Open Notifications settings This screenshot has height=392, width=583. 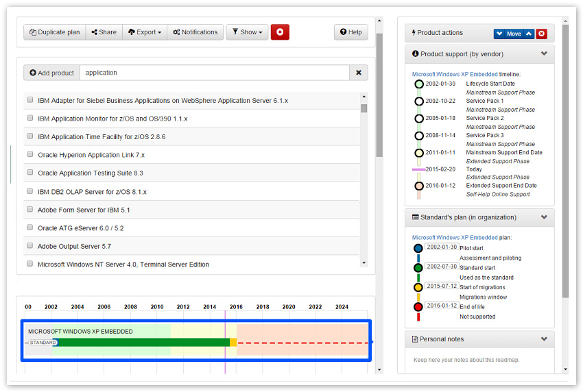[x=195, y=32]
